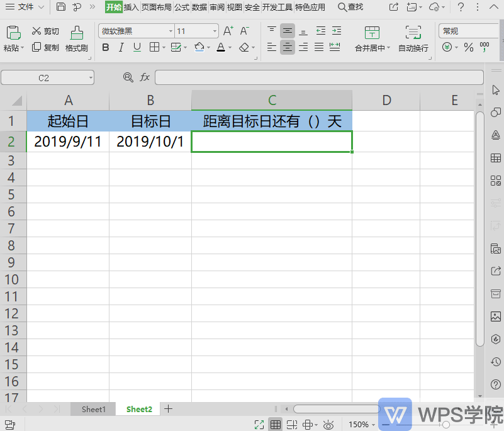Click the Wrap Text (自动换行) button
This screenshot has width=504, height=431.
(413, 39)
